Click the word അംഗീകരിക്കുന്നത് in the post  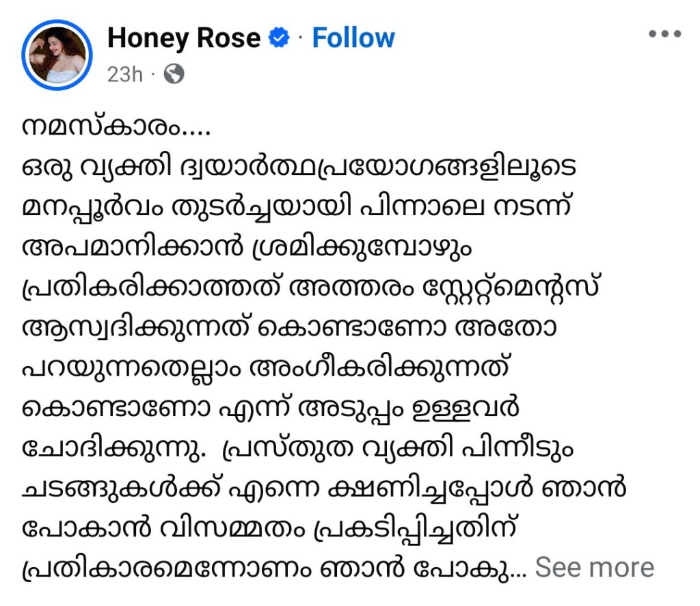(x=379, y=368)
